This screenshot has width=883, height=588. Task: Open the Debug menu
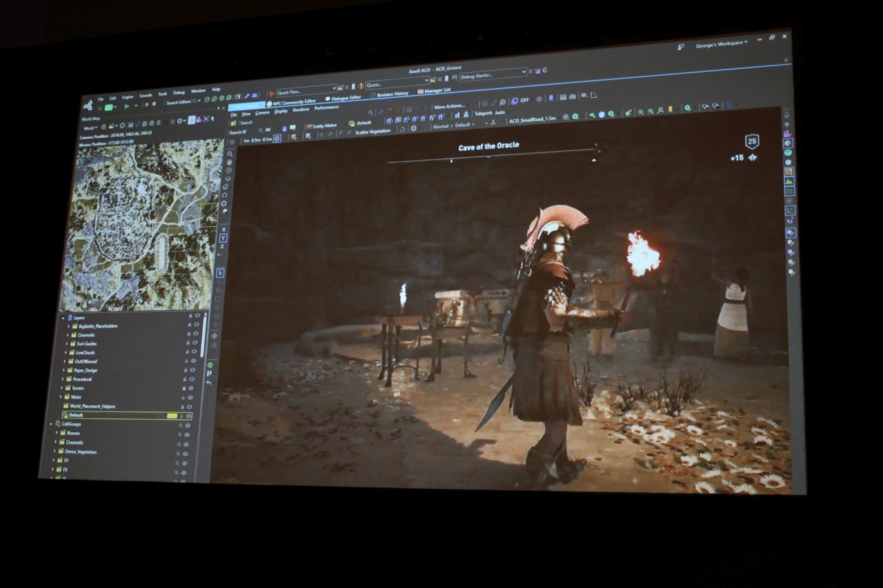tap(179, 92)
